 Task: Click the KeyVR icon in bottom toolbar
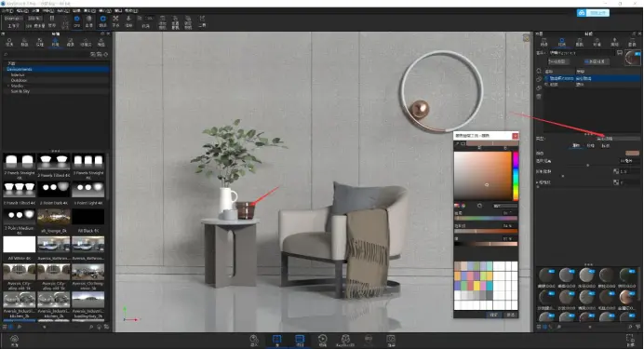coord(369,341)
